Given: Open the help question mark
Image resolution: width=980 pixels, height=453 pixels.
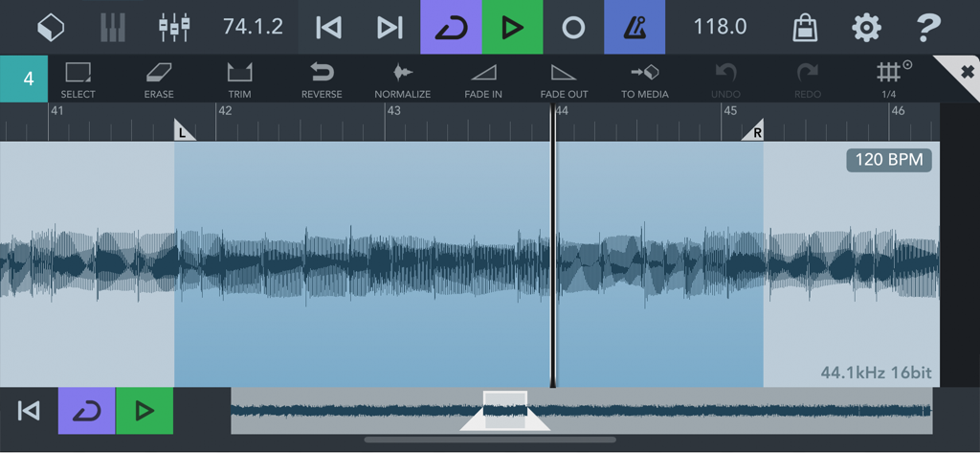Looking at the screenshot, I should [x=927, y=27].
